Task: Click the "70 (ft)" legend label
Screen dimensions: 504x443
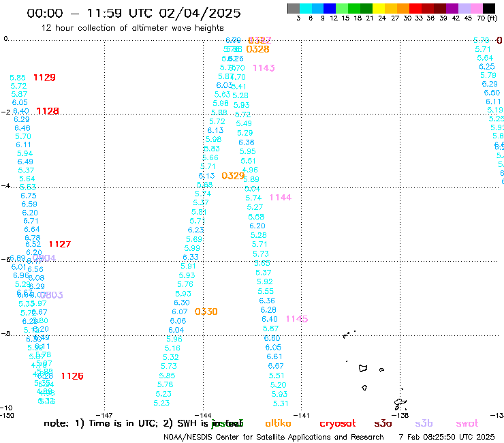Action: coord(487,18)
